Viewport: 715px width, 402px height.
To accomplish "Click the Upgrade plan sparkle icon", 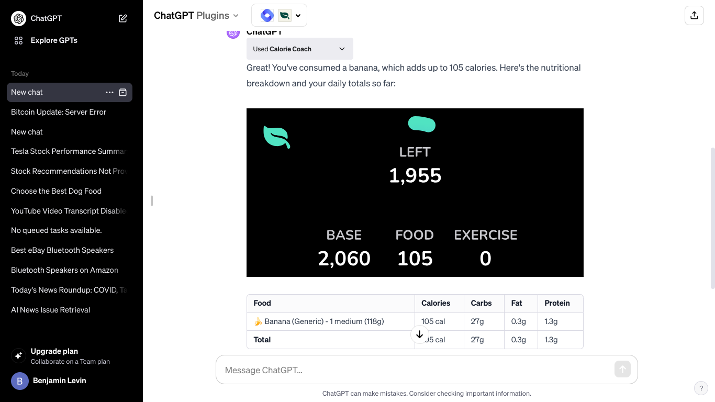I will tap(18, 356).
